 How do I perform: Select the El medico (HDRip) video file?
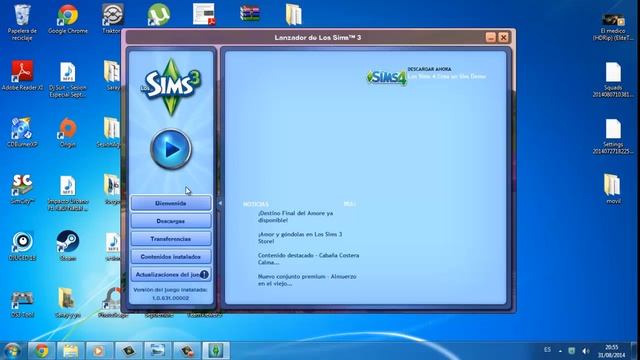pos(613,27)
